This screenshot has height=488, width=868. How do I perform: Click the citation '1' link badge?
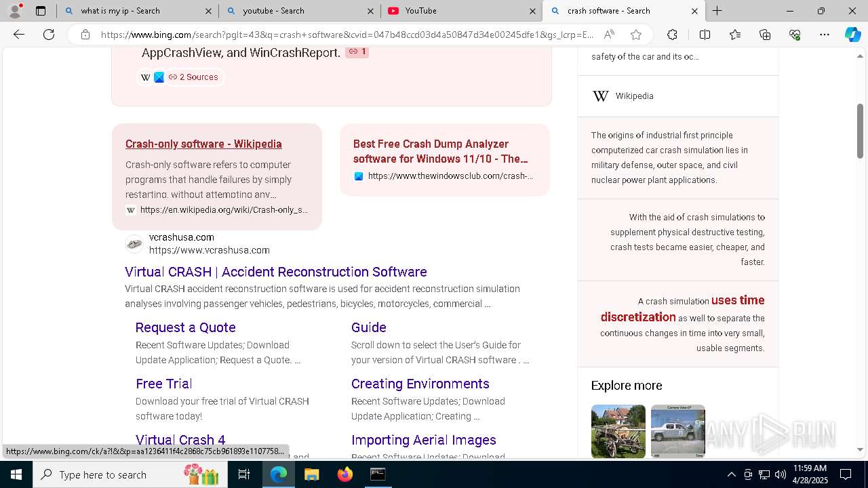(x=357, y=52)
